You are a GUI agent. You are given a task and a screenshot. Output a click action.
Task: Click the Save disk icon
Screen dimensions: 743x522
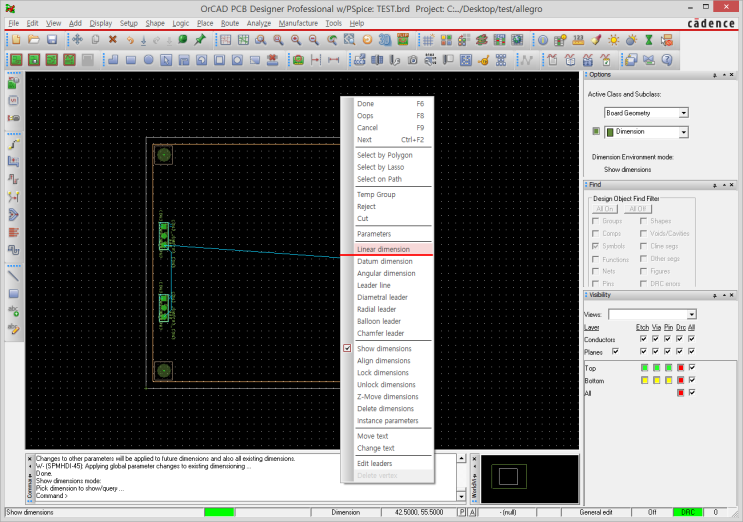[x=50, y=40]
